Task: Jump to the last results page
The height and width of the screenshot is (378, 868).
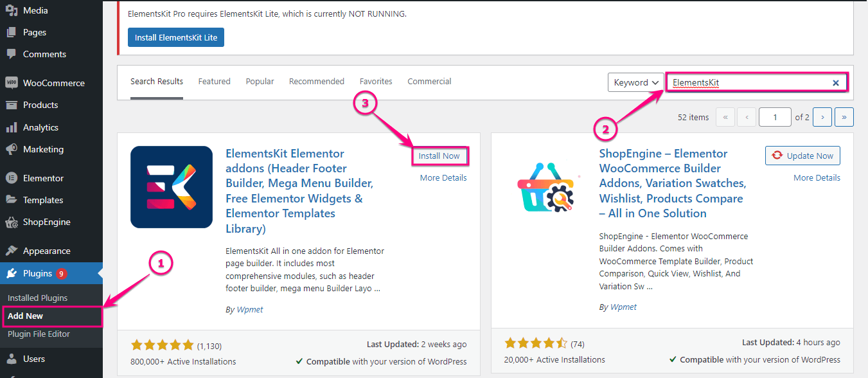Action: tap(844, 117)
